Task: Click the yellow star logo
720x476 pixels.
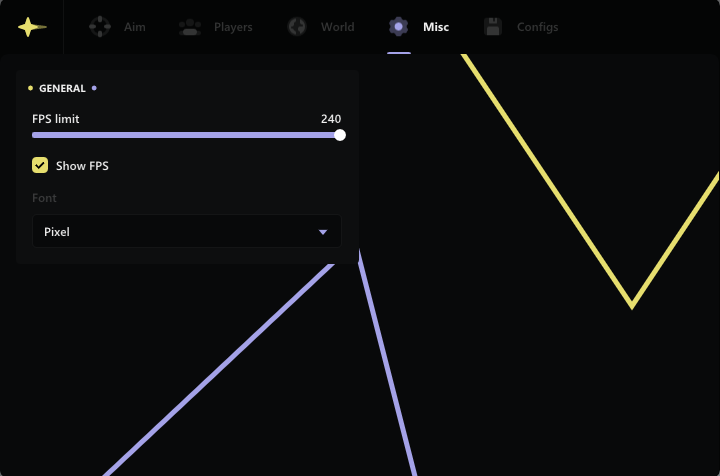Action: (31, 27)
